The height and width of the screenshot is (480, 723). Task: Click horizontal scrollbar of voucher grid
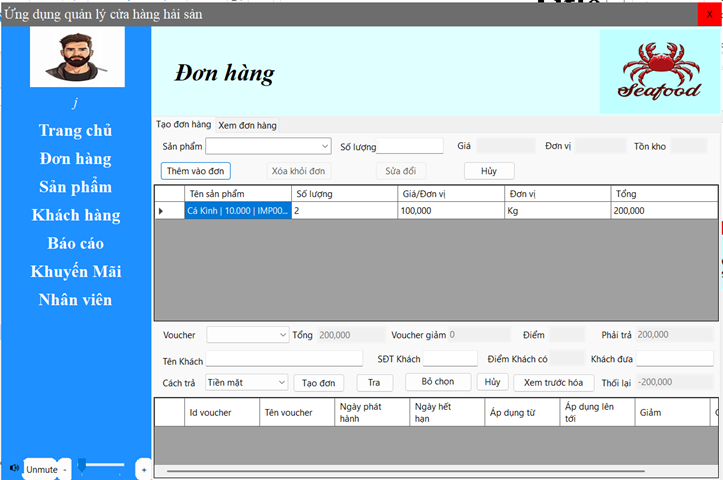[406, 471]
